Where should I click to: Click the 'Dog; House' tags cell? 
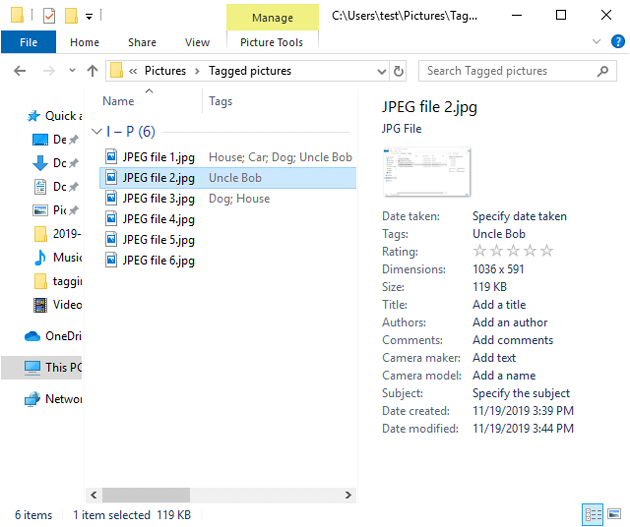[x=239, y=198]
